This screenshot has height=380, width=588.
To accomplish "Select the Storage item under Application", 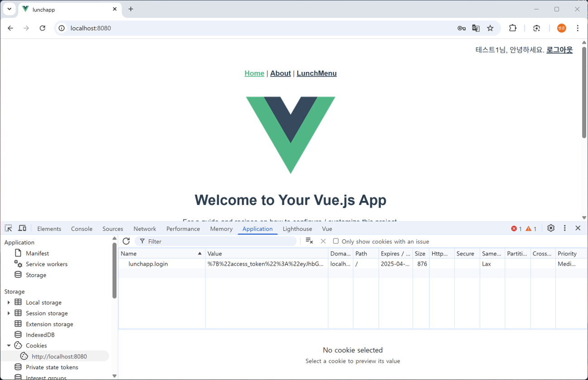I will tap(36, 275).
